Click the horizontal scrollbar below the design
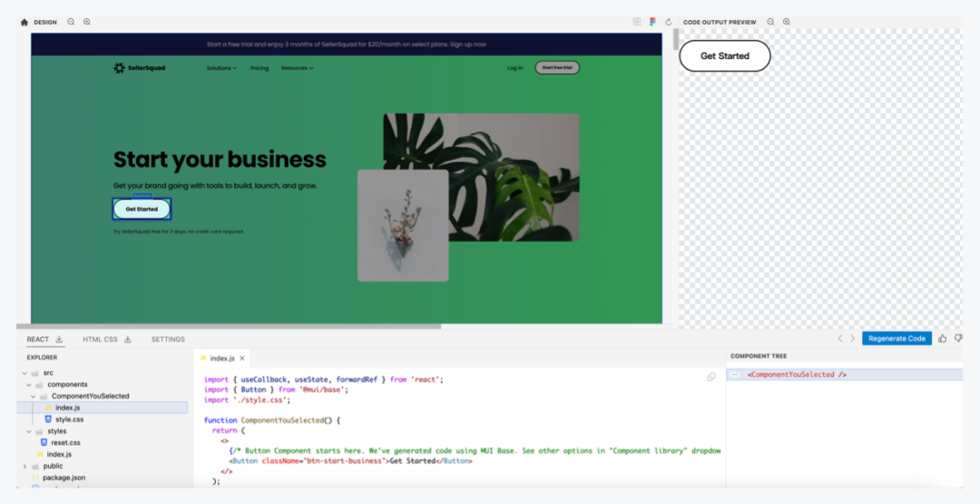This screenshot has height=504, width=980. pyautogui.click(x=229, y=326)
